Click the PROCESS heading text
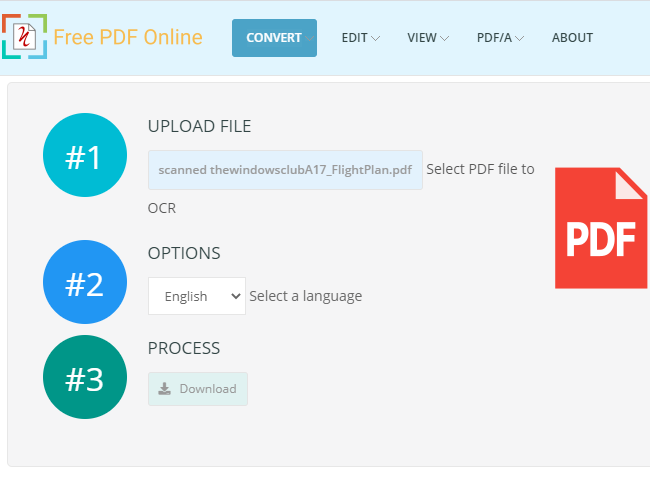This screenshot has width=650, height=477. pyautogui.click(x=184, y=348)
